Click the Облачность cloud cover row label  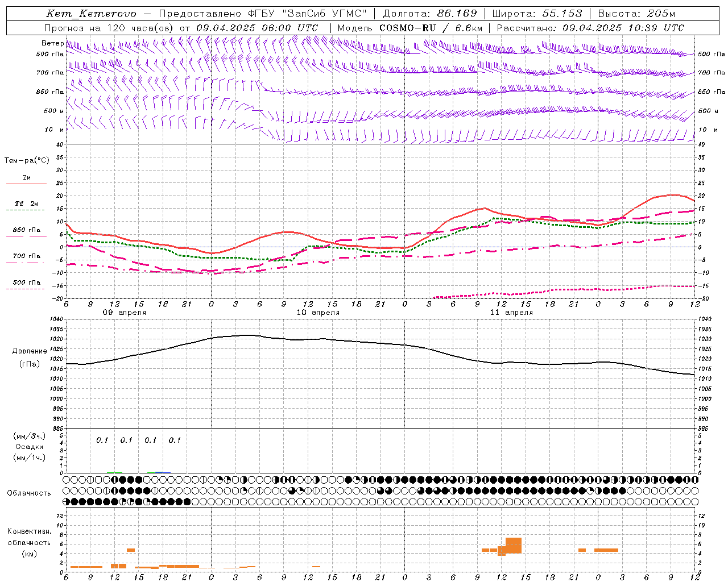coord(29,493)
